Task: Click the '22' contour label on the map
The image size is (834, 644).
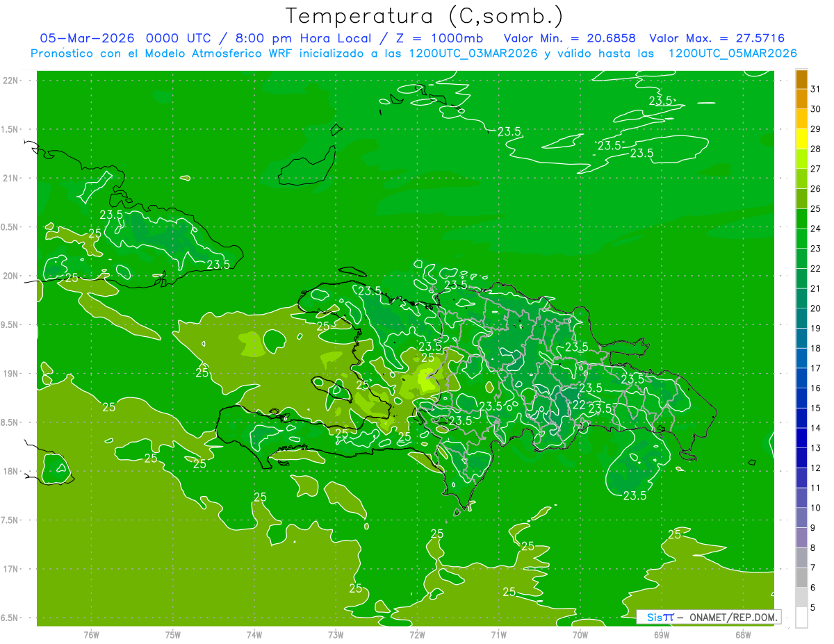Action: pos(578,405)
